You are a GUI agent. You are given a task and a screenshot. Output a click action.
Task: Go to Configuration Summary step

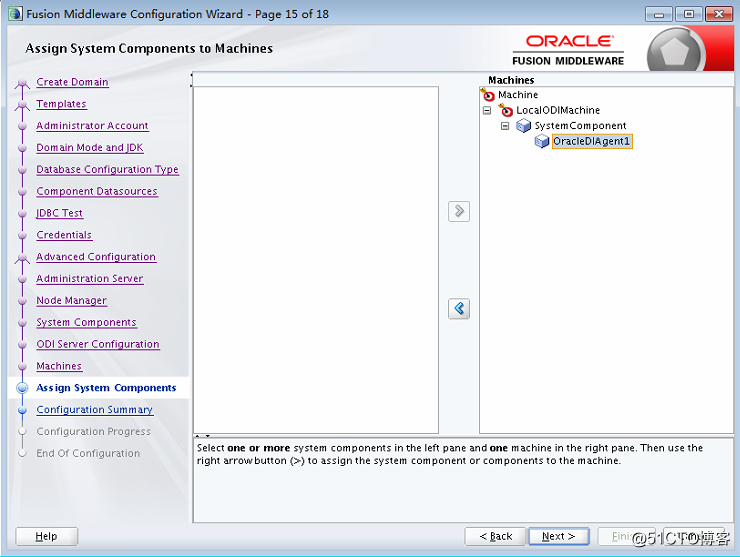94,410
